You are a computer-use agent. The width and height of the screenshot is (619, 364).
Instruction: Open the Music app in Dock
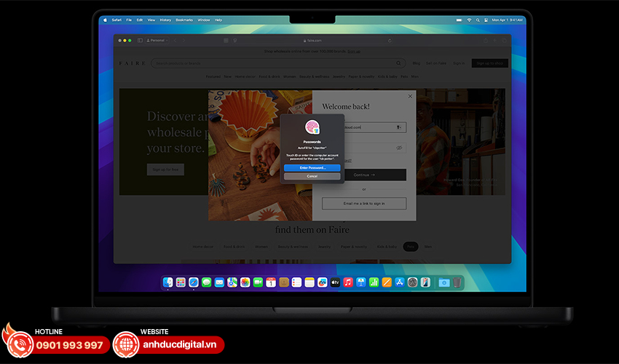click(x=348, y=282)
